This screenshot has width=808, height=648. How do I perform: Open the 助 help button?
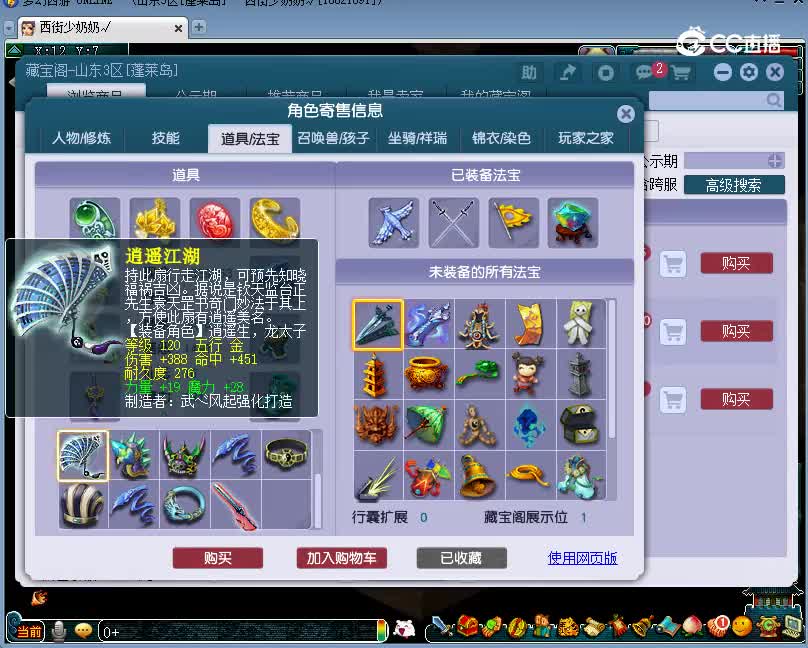click(529, 72)
